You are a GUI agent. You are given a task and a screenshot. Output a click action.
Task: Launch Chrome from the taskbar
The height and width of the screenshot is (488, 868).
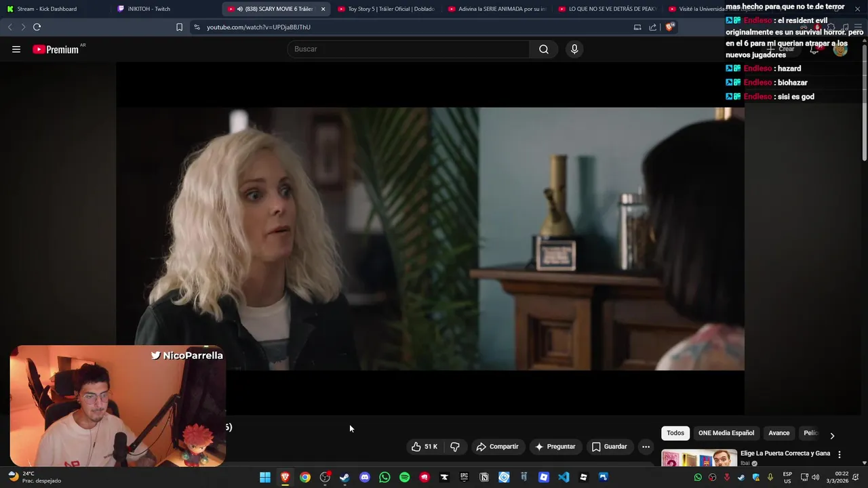pyautogui.click(x=305, y=477)
